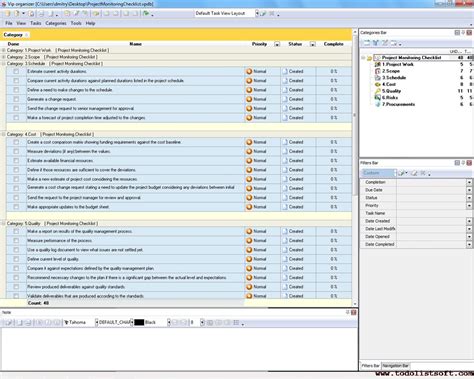Expand the Category 1.Project Work group
This screenshot has width=474, height=379.
(x=4, y=50)
